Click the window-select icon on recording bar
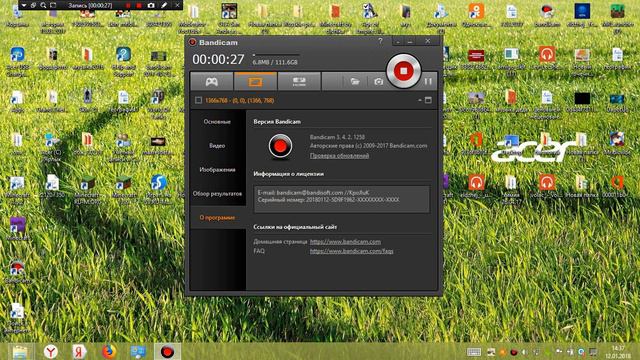The width and height of the screenshot is (640, 360). [x=33, y=5]
